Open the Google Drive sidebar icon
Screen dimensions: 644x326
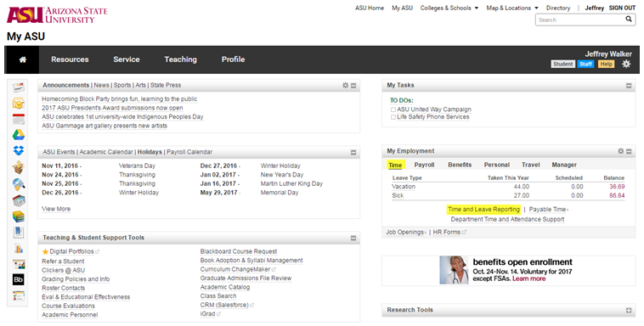click(x=18, y=135)
